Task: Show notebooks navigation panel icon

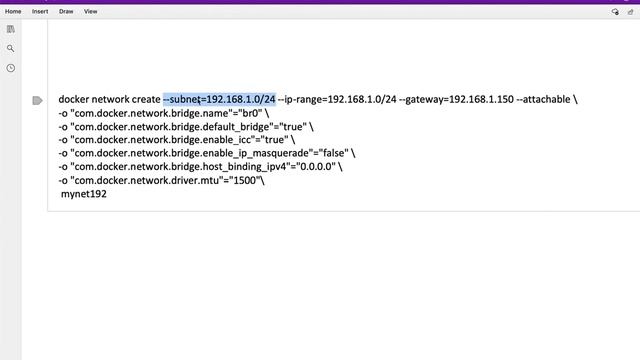Action: (x=11, y=29)
